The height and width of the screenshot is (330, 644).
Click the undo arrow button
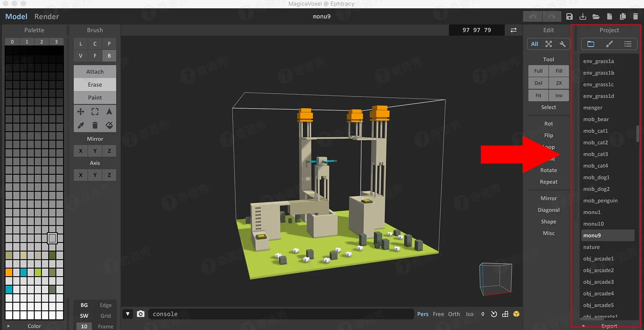pyautogui.click(x=532, y=16)
